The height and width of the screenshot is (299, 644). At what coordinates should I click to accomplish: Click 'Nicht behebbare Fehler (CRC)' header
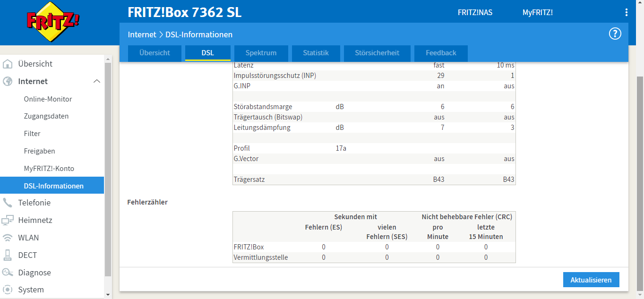pyautogui.click(x=467, y=217)
